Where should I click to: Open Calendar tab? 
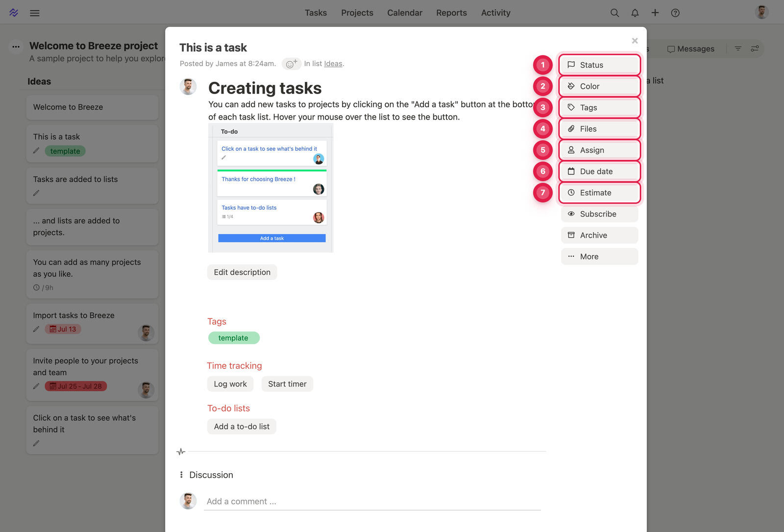[x=405, y=13]
